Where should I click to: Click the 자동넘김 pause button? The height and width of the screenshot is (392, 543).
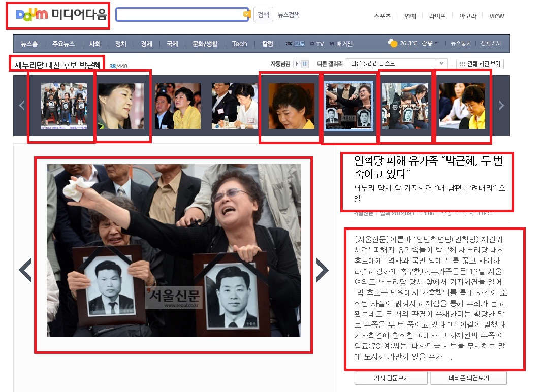305,63
